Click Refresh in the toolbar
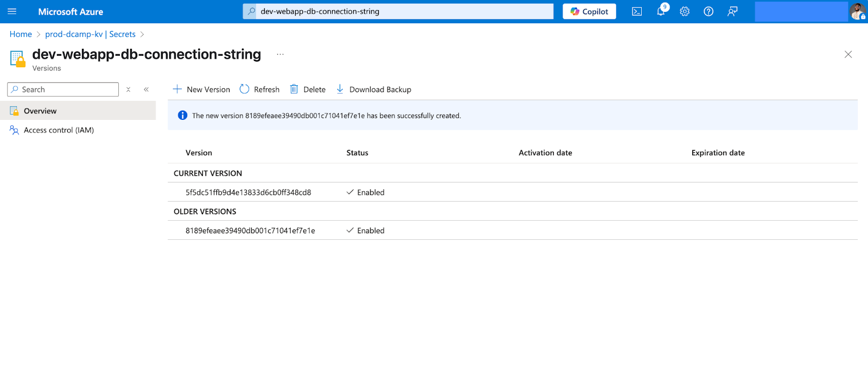 [x=260, y=90]
